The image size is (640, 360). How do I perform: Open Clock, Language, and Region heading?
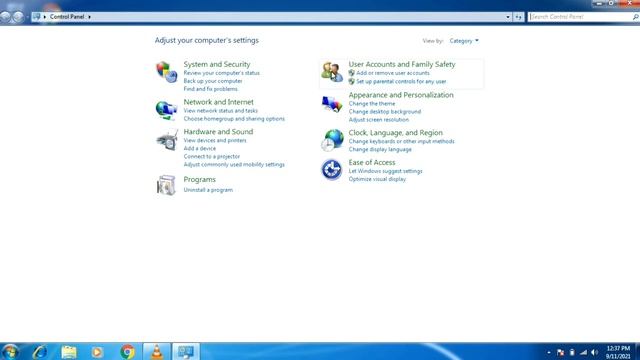coord(396,133)
